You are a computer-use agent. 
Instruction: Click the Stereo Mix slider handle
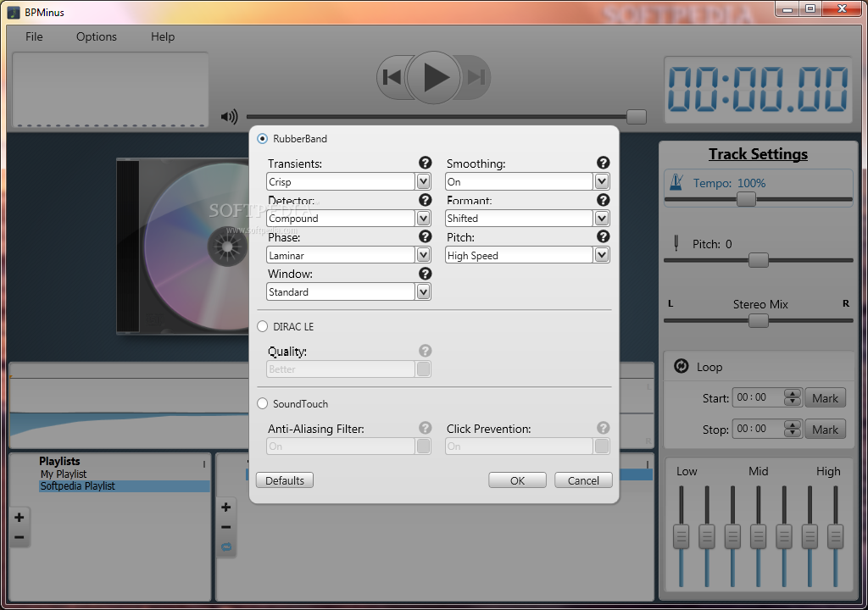pyautogui.click(x=759, y=320)
